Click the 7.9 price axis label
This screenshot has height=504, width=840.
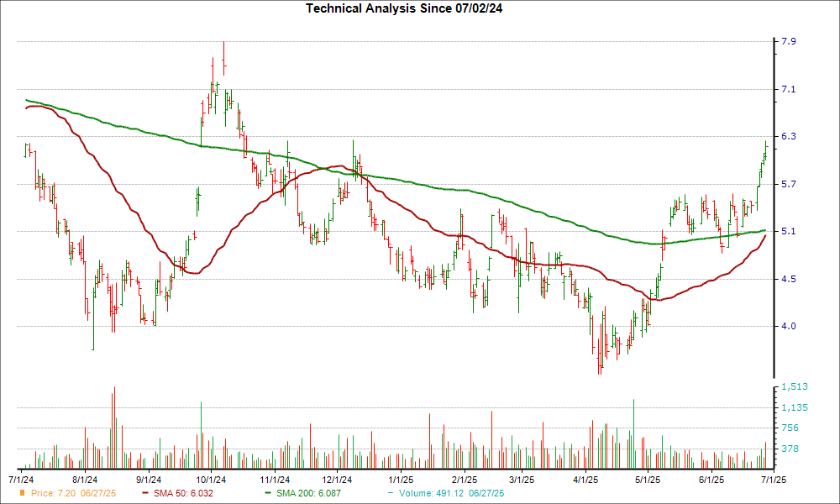point(788,42)
